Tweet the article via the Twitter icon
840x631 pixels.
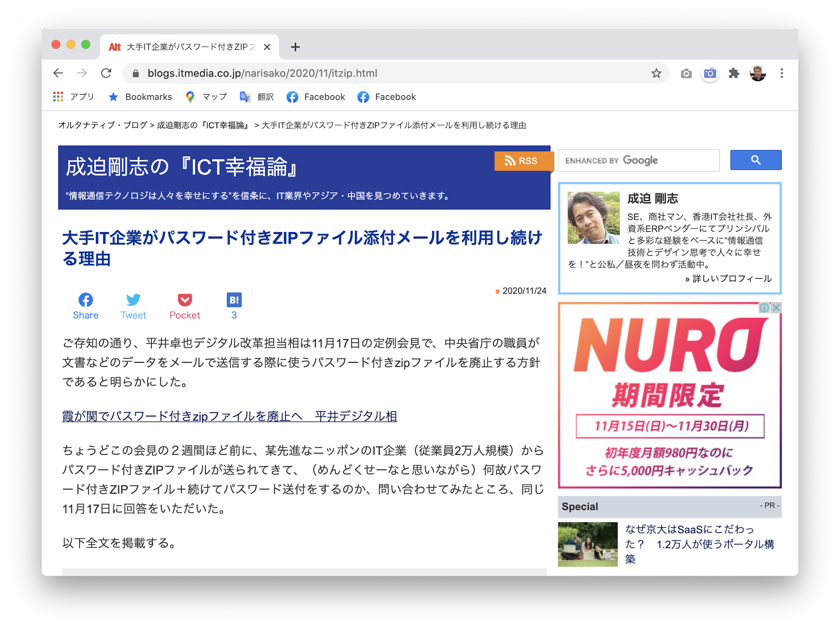(x=133, y=301)
